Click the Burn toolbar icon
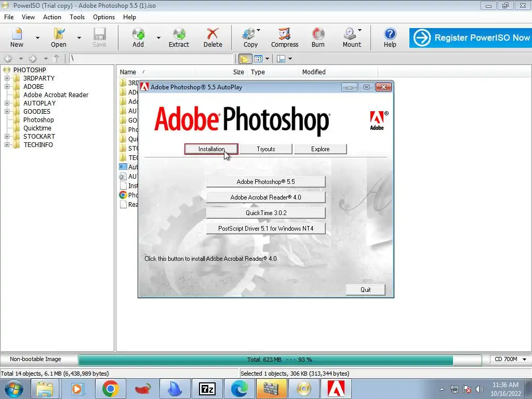Image resolution: width=532 pixels, height=399 pixels. tap(318, 37)
